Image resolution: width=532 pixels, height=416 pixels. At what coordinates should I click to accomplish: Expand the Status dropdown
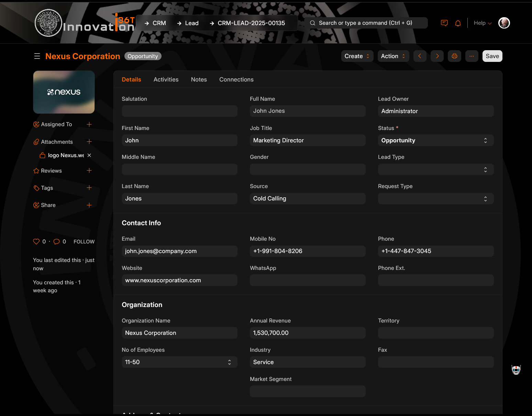click(435, 140)
